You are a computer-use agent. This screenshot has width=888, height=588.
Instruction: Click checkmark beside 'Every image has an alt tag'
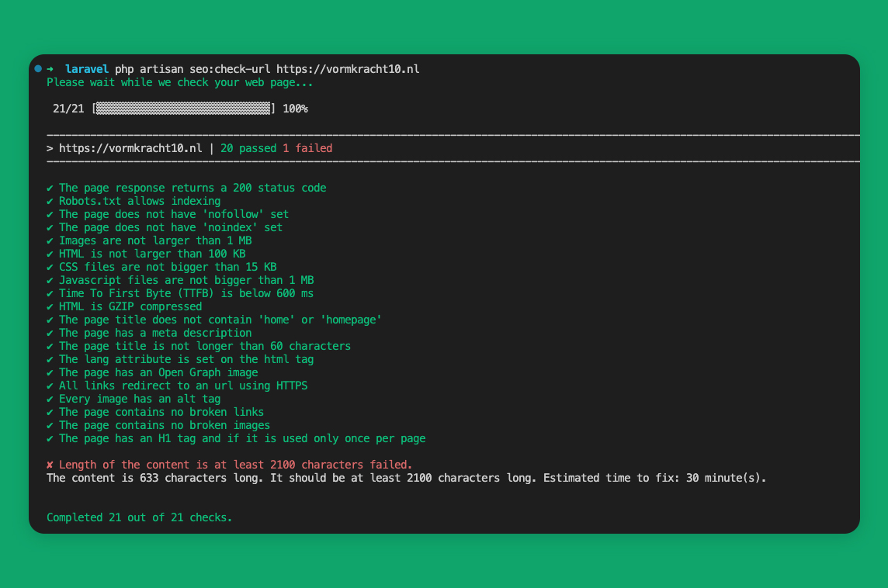point(50,399)
